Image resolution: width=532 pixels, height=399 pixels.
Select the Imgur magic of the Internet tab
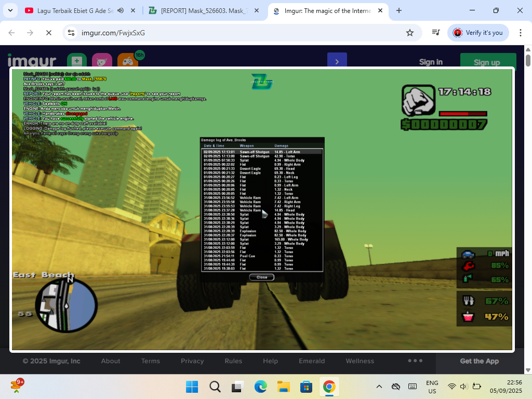(328, 10)
